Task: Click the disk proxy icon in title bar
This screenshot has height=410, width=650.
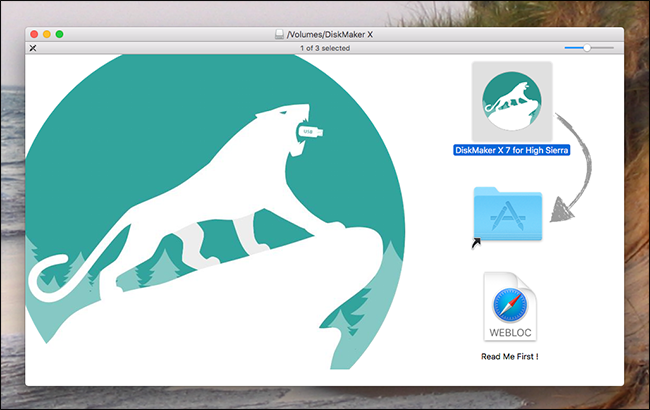Action: pos(279,34)
